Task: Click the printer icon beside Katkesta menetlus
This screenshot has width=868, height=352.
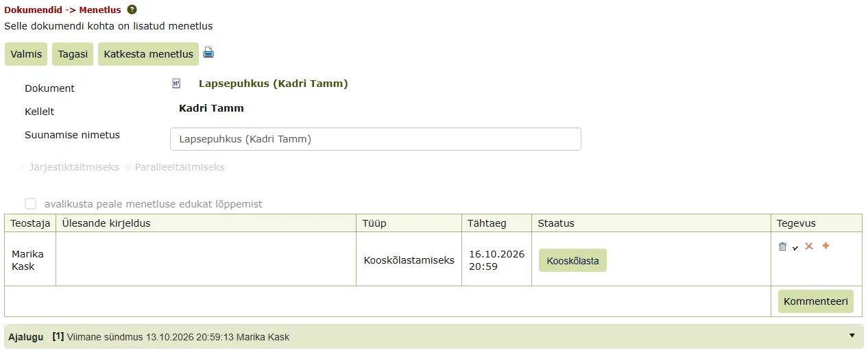Action: click(x=208, y=53)
